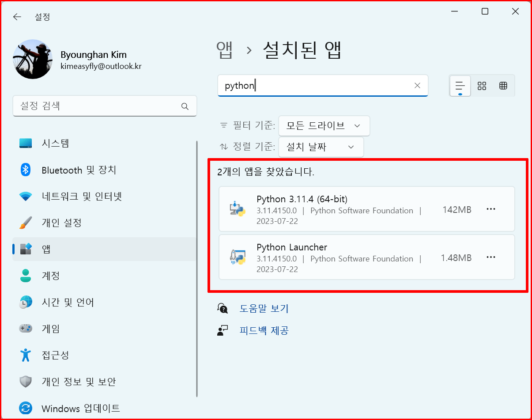Open Windows 업데이트 settings
The height and width of the screenshot is (420, 532).
[104, 408]
